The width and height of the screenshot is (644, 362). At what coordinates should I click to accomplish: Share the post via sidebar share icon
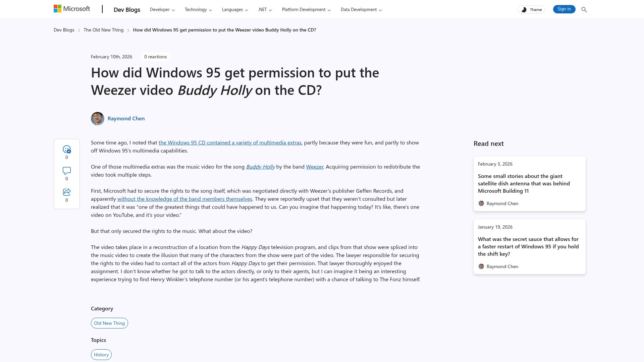click(67, 192)
